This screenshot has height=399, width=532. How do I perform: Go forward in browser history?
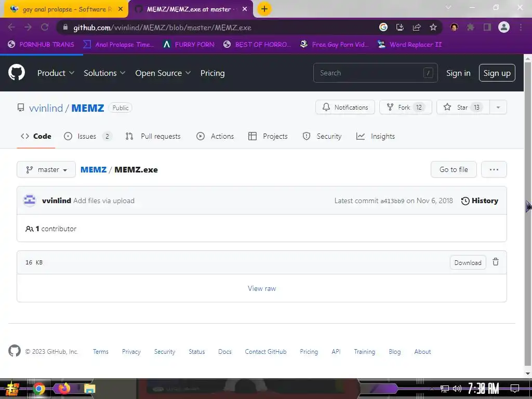[x=28, y=27]
